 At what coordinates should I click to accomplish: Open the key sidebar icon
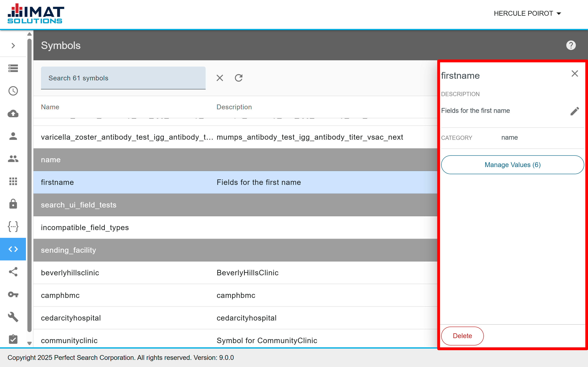point(13,294)
